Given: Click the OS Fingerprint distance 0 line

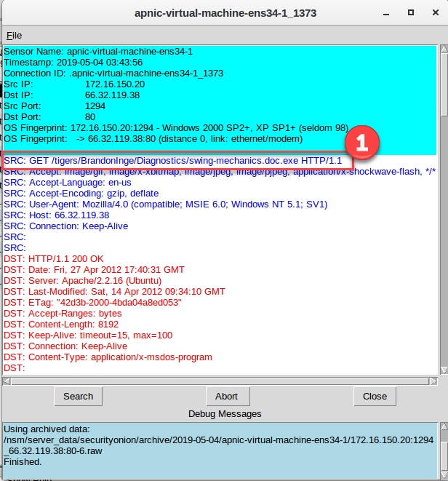Looking at the screenshot, I should pos(153,139).
